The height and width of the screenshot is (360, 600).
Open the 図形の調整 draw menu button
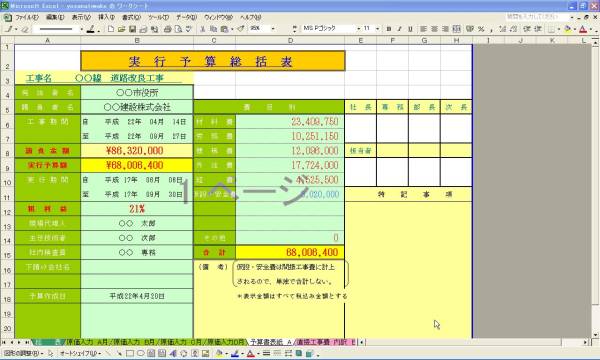(23, 353)
